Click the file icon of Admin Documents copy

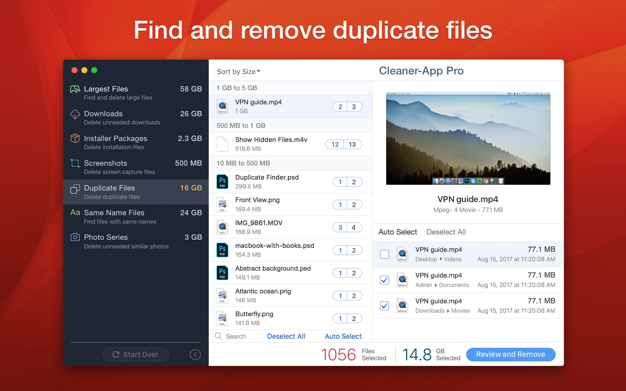click(402, 280)
